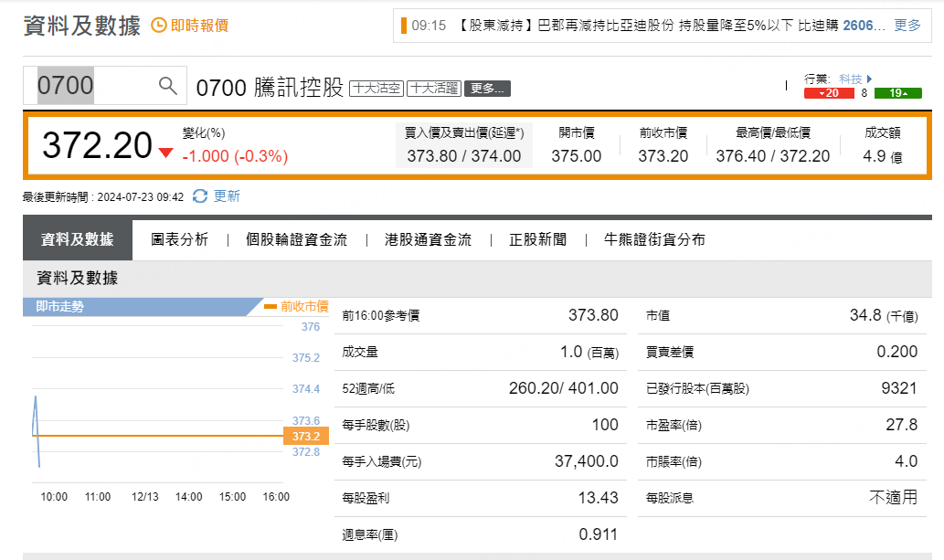Image resolution: width=944 pixels, height=560 pixels.
Task: Click the 0700 騰訊控股 stock name
Action: [x=270, y=88]
